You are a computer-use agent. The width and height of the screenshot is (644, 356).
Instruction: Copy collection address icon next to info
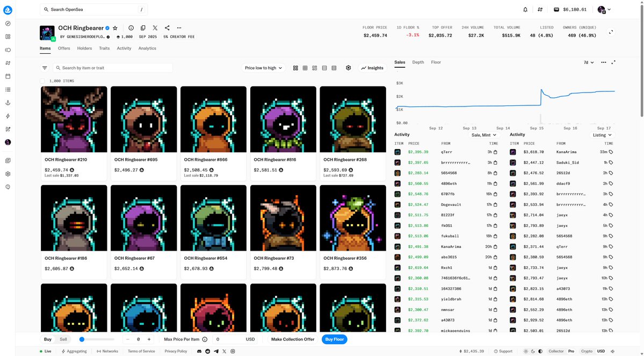pos(143,28)
